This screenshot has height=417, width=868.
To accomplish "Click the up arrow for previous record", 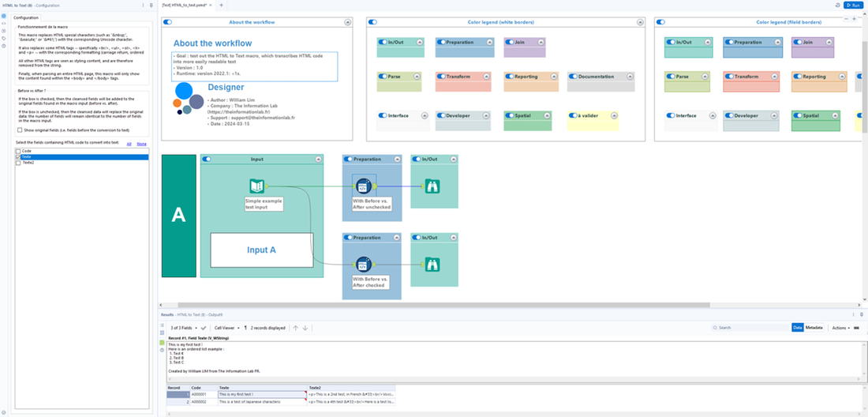I will click(296, 328).
